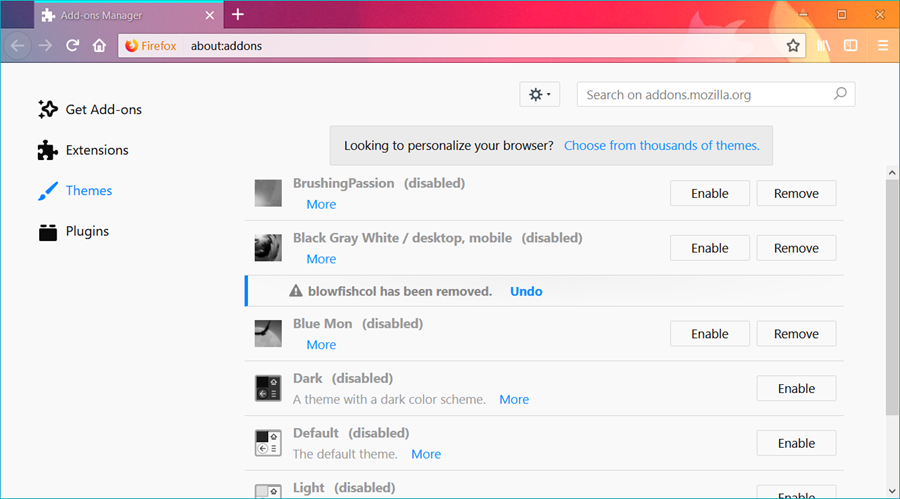Select 'The default theme.' description
The image size is (900, 499).
(x=345, y=454)
